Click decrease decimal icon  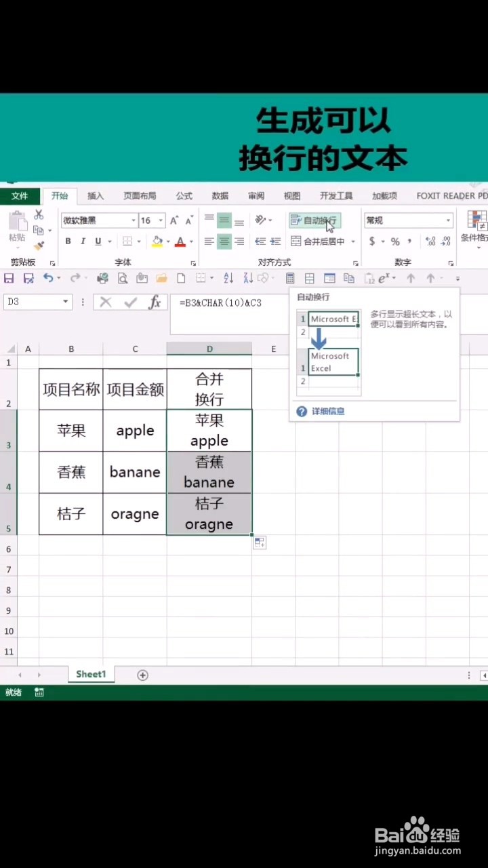[447, 241]
